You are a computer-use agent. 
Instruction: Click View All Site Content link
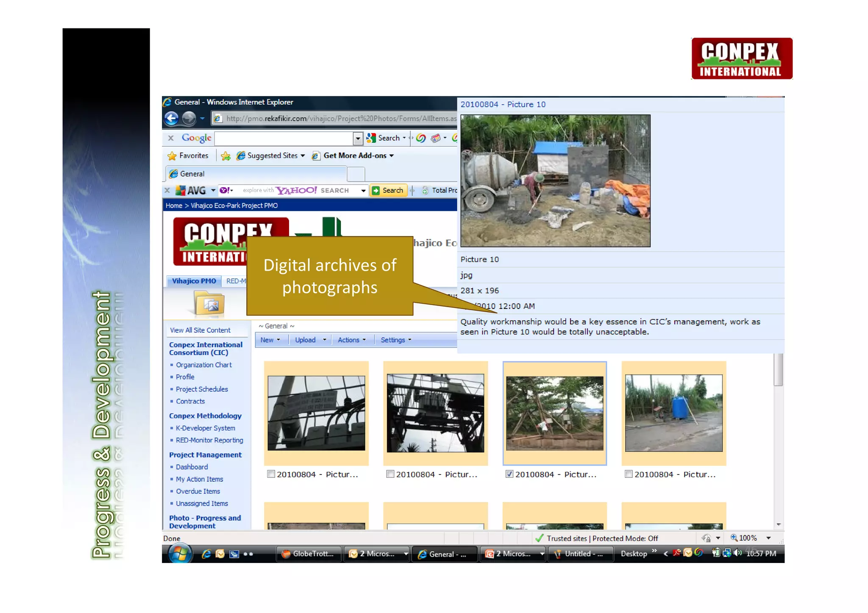coord(200,330)
